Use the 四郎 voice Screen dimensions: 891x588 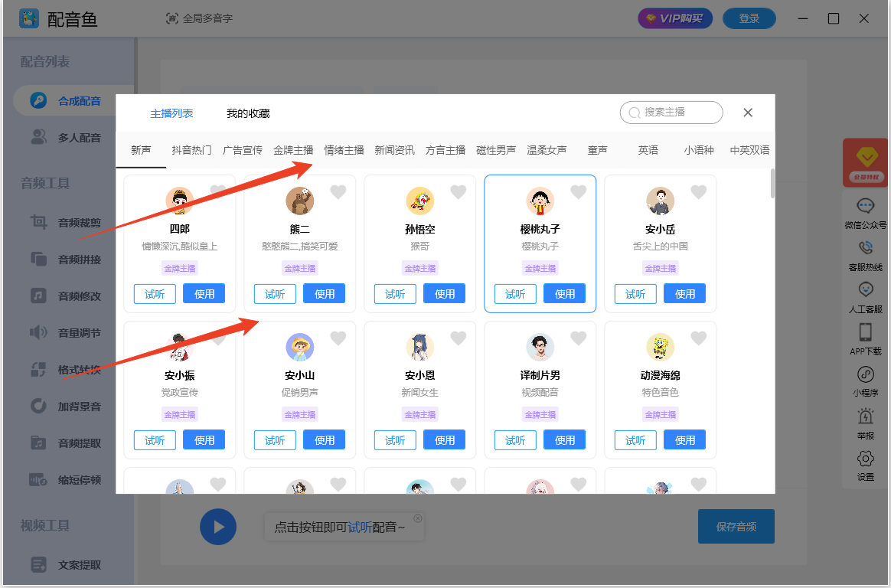[204, 294]
